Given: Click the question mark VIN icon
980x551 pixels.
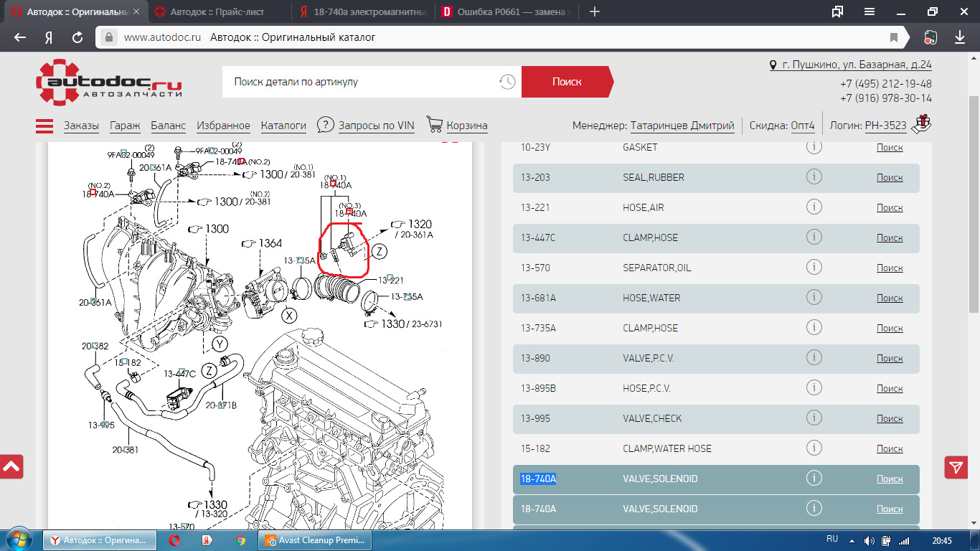Looking at the screenshot, I should (326, 125).
